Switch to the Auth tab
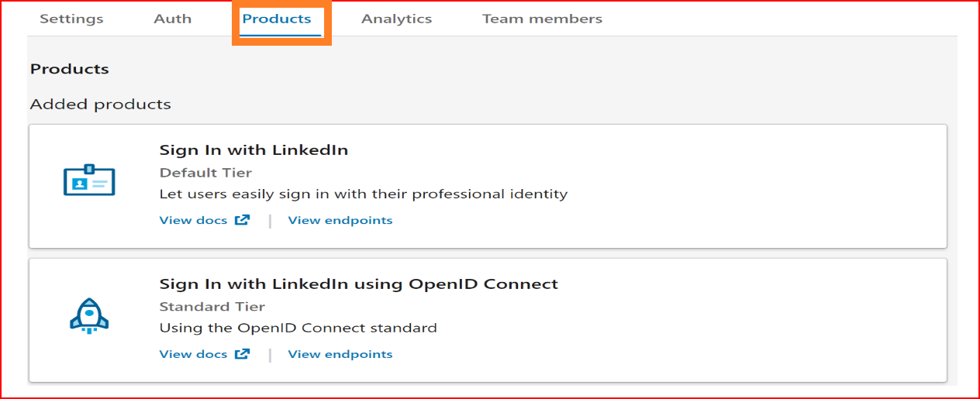The image size is (980, 399). click(173, 19)
